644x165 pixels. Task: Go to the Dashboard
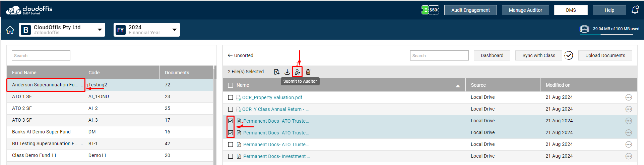click(492, 55)
